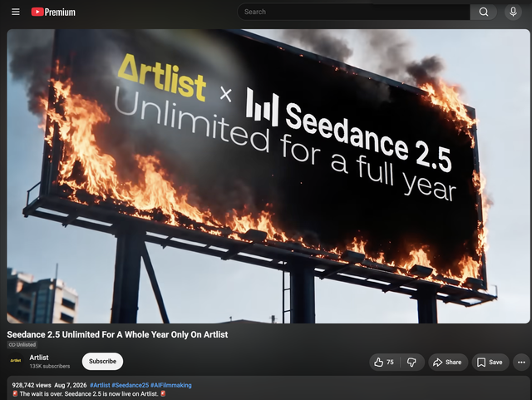532x400 pixels.
Task: Open the more actions ellipsis menu
Action: [521, 363]
